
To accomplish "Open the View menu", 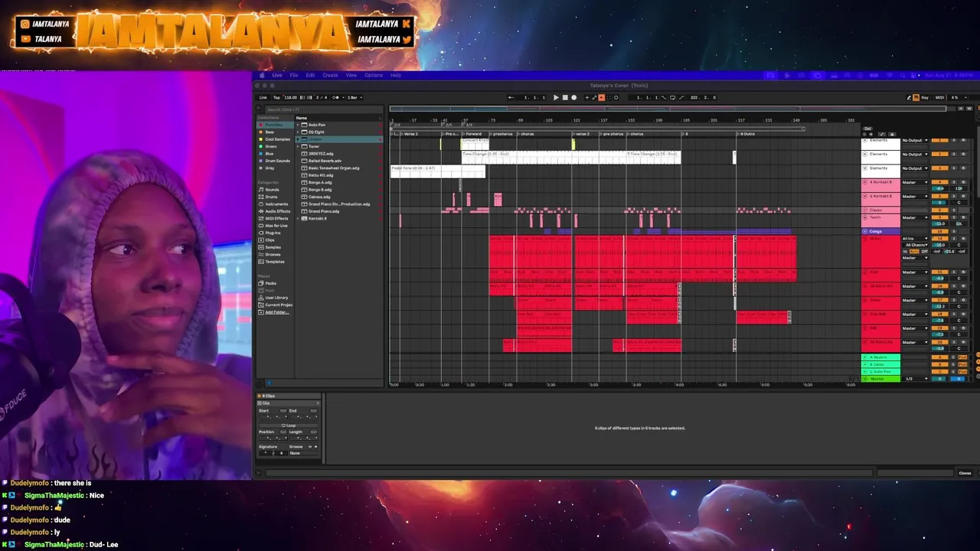I will 351,75.
